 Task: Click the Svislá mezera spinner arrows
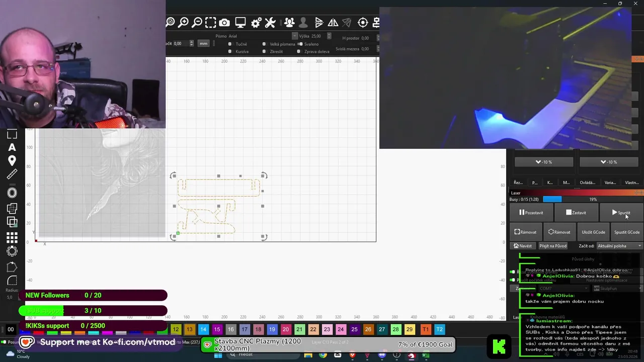(x=378, y=49)
